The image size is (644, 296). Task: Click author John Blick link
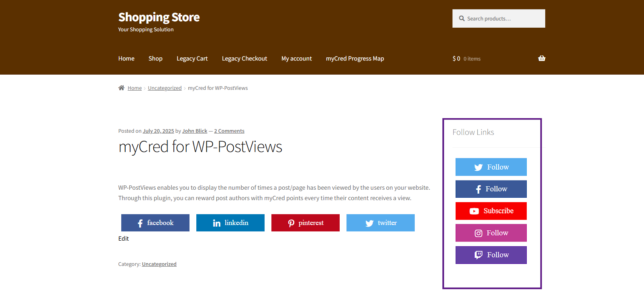tap(195, 131)
